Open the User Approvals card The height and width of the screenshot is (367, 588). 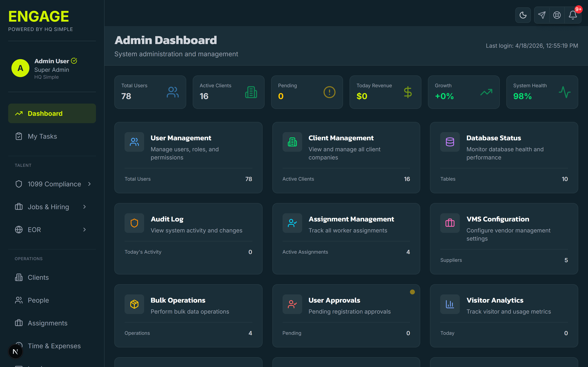tap(346, 316)
